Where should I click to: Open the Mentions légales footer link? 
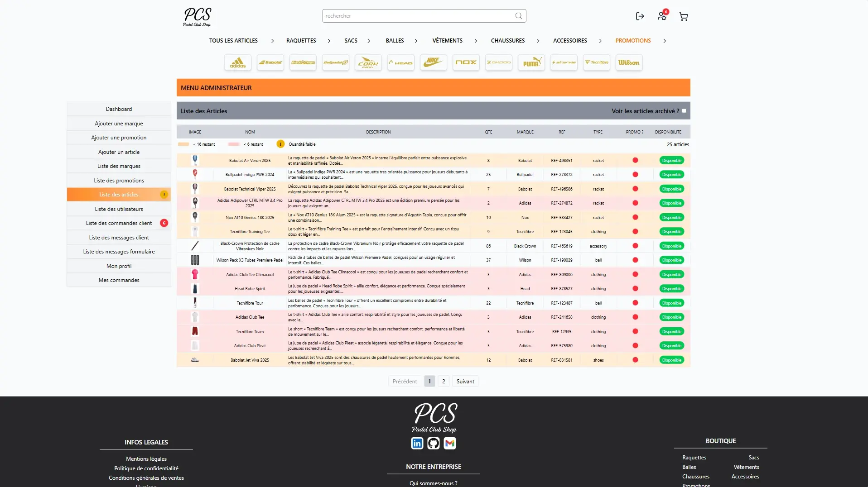tap(146, 459)
